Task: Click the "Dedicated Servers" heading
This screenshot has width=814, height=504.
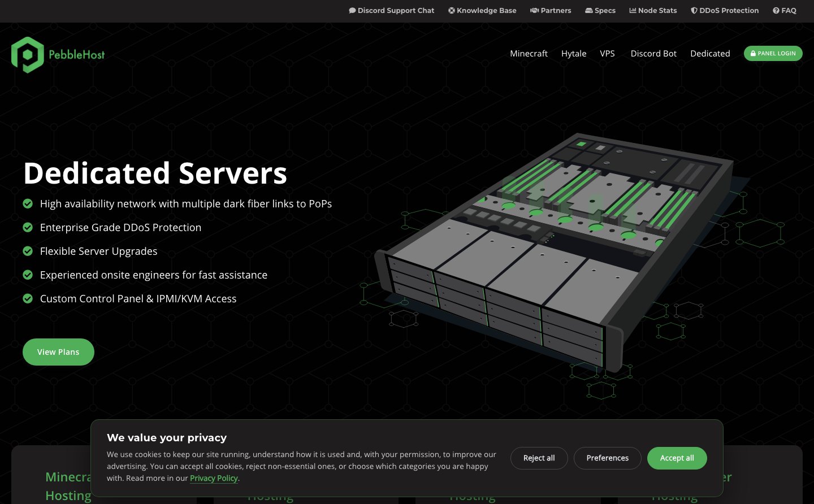Action: click(x=155, y=173)
